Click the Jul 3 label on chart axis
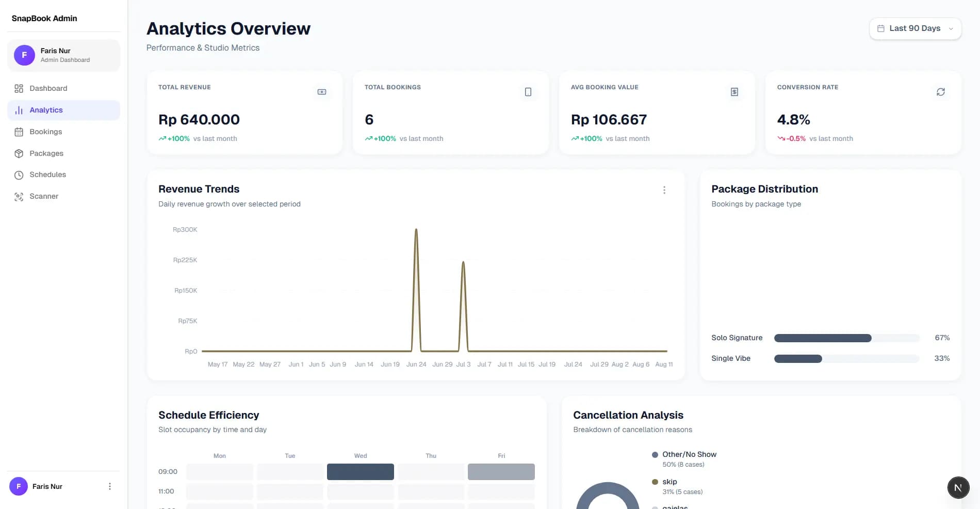980x509 pixels. [463, 364]
